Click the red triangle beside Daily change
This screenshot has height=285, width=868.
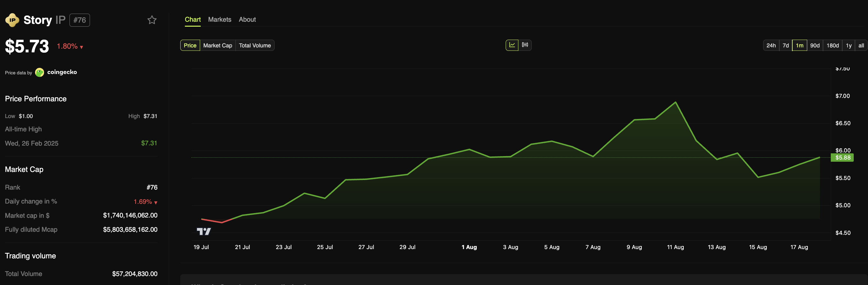tap(155, 202)
